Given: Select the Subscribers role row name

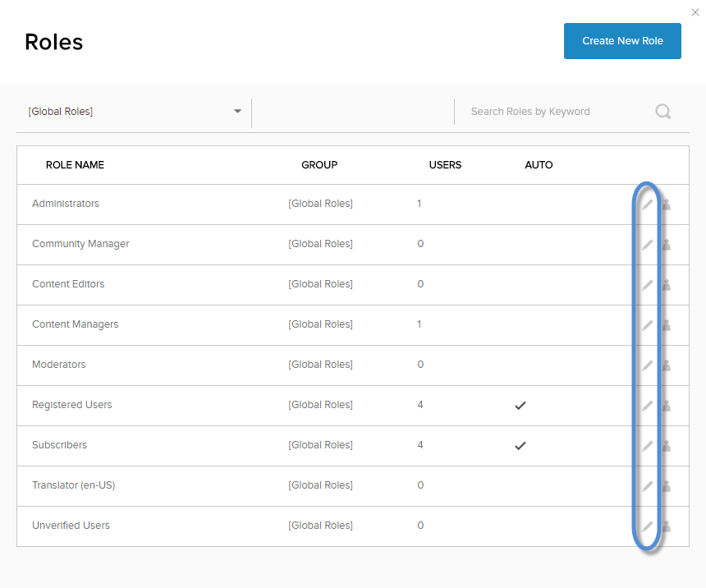Looking at the screenshot, I should [x=59, y=445].
